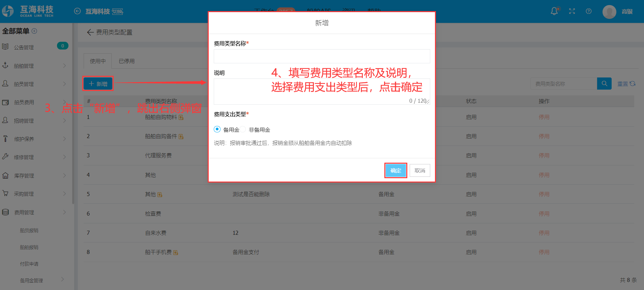Click the note icon beside 船干手机费
The image size is (644, 290).
pyautogui.click(x=176, y=253)
